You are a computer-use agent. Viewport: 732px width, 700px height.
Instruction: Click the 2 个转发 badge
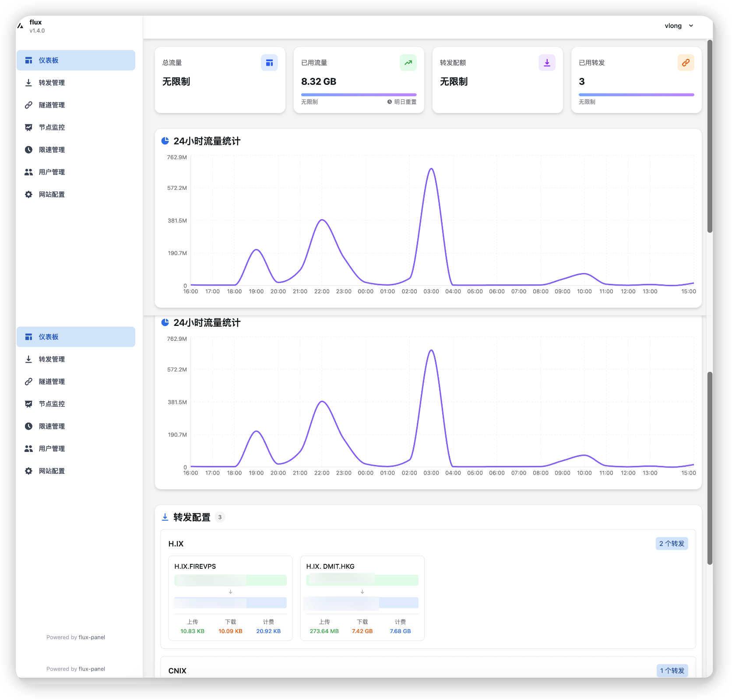tap(672, 543)
